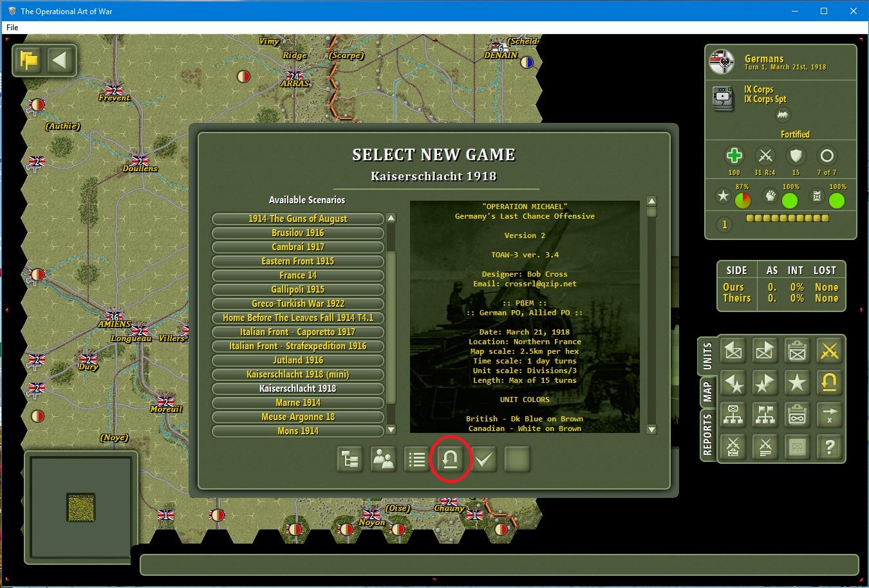Click the left arrow with star icon
The width and height of the screenshot is (869, 588).
click(733, 383)
